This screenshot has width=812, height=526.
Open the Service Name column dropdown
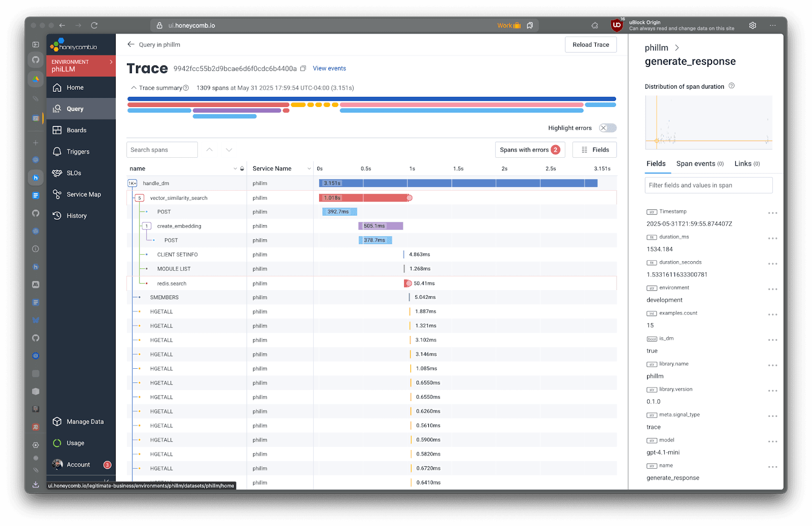click(309, 169)
